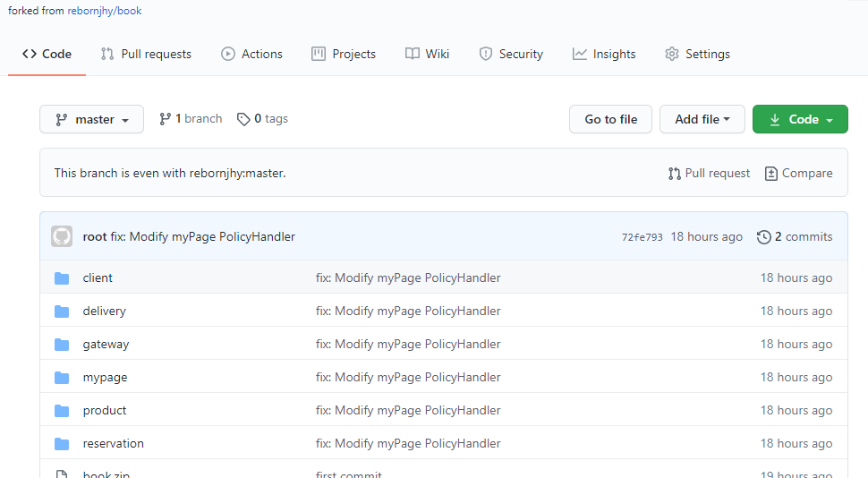
Task: Click the Code tab brackets icon
Action: [x=30, y=54]
